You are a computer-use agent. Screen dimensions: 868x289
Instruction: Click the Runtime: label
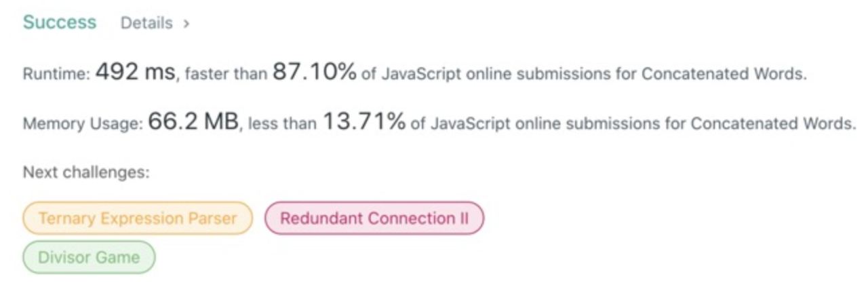[x=57, y=75]
